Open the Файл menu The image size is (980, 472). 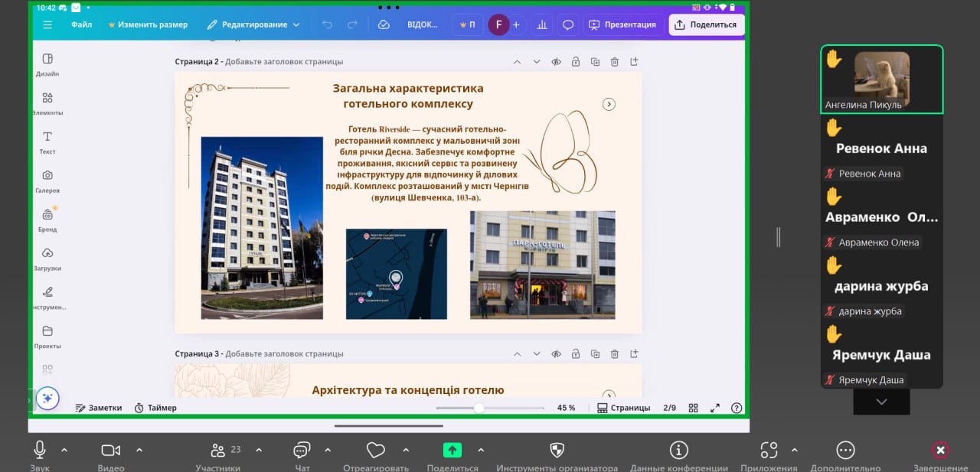[81, 24]
